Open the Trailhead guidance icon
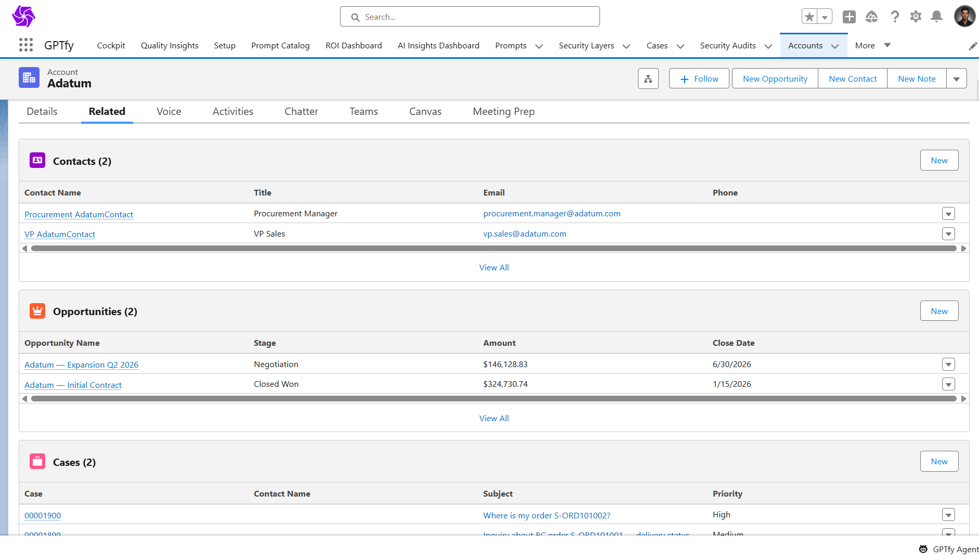 coord(871,17)
